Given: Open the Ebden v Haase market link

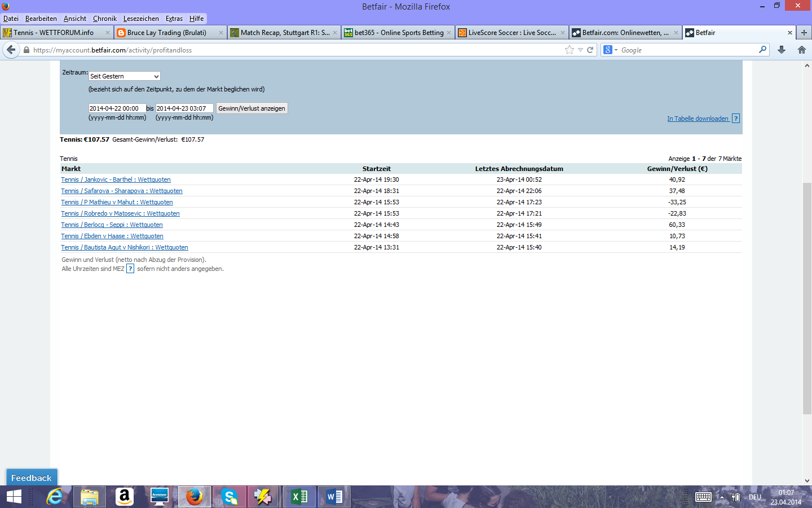Looking at the screenshot, I should (x=112, y=236).
